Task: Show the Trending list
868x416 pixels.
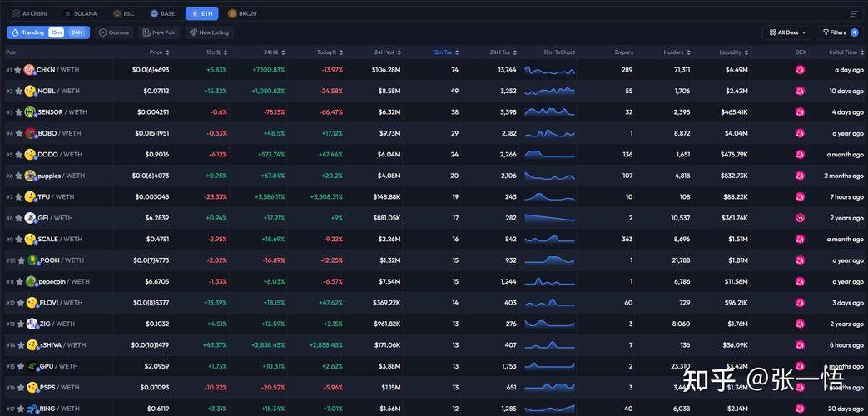Action: click(27, 32)
